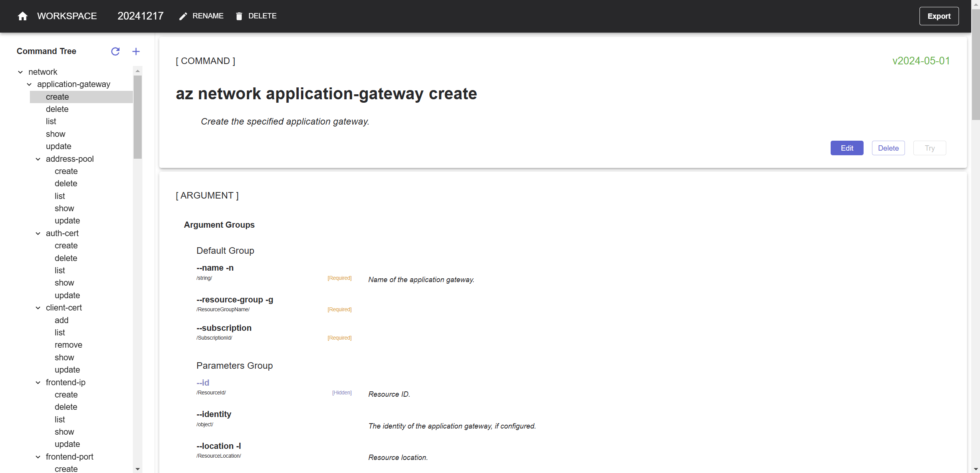Click tree scrollbar up arrow

click(138, 71)
